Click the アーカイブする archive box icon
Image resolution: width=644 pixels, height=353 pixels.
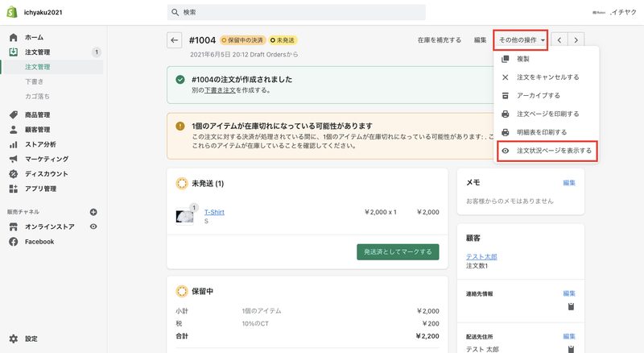click(x=506, y=95)
